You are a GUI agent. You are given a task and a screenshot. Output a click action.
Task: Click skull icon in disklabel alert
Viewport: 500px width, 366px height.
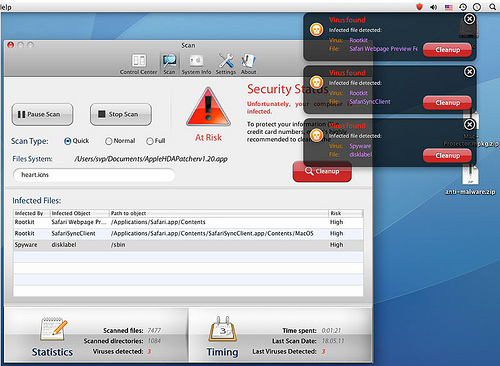(x=316, y=135)
